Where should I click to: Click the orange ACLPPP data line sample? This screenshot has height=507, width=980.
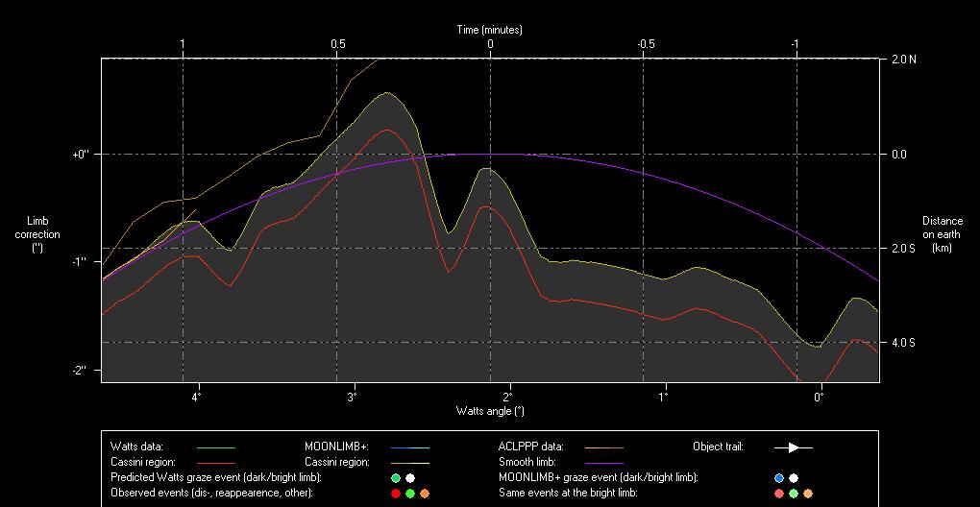pyautogui.click(x=603, y=447)
